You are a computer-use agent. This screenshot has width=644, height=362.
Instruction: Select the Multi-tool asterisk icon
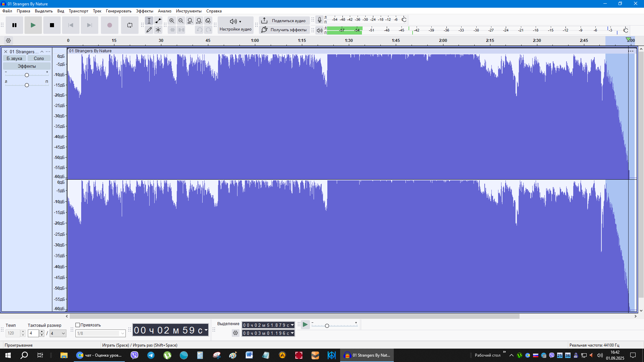(x=158, y=30)
